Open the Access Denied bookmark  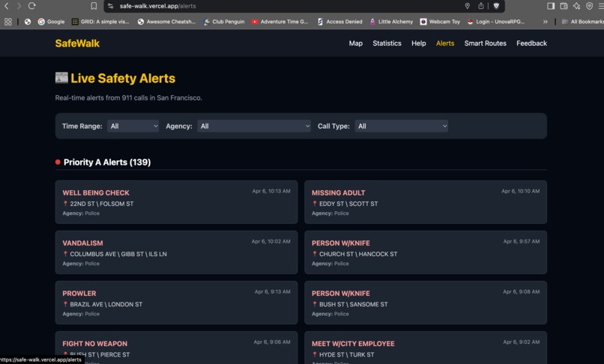339,22
